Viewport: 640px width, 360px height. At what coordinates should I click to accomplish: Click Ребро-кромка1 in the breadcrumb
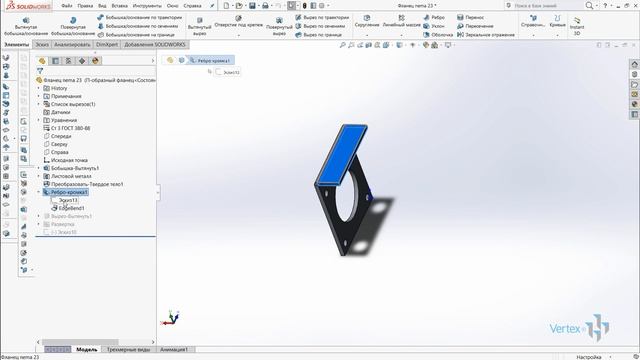(210, 60)
